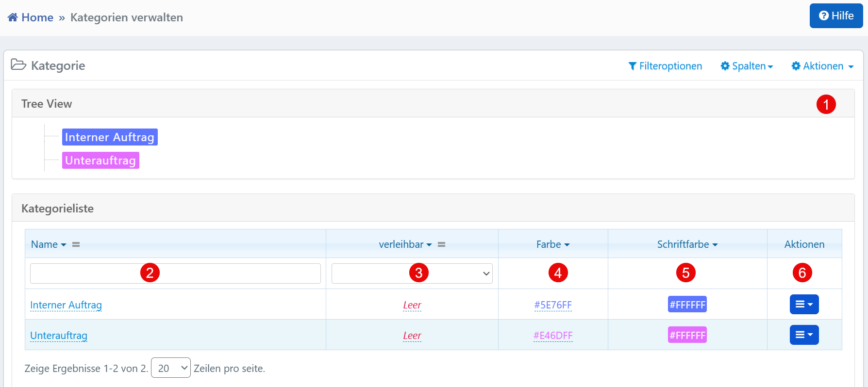Click the Filteroptionen funnel icon
This screenshot has height=387, width=868.
point(632,66)
